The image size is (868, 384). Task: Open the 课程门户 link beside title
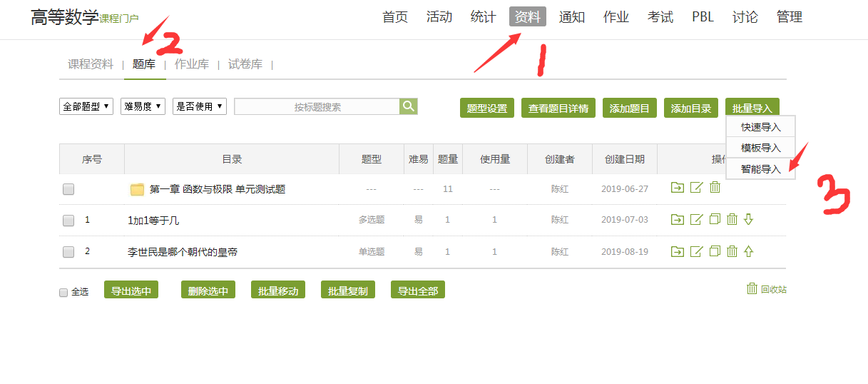[x=119, y=19]
